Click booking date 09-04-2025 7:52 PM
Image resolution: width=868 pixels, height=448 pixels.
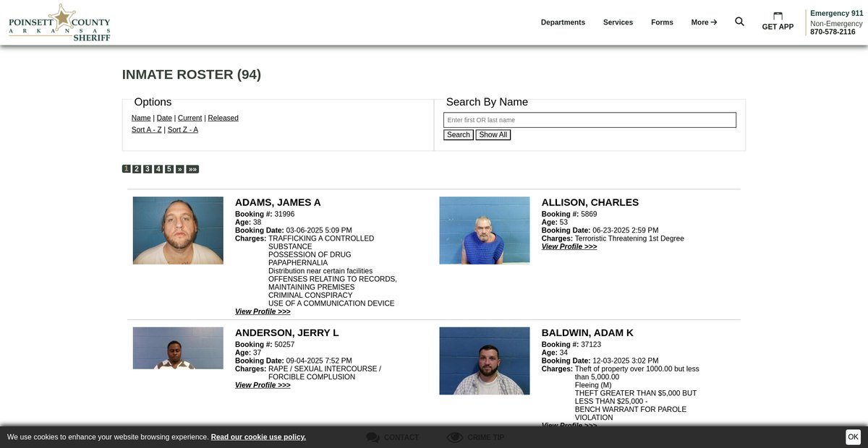click(319, 361)
